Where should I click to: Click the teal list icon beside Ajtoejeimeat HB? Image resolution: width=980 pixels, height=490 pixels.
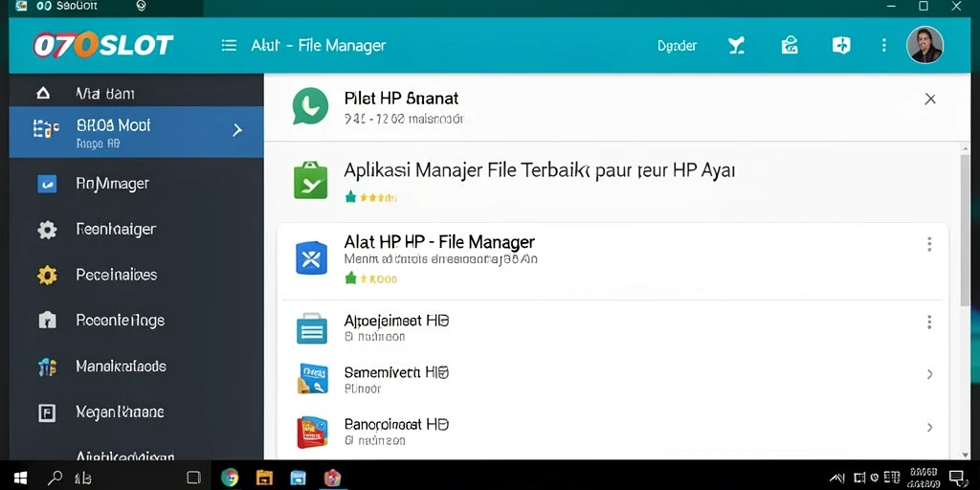click(x=311, y=328)
